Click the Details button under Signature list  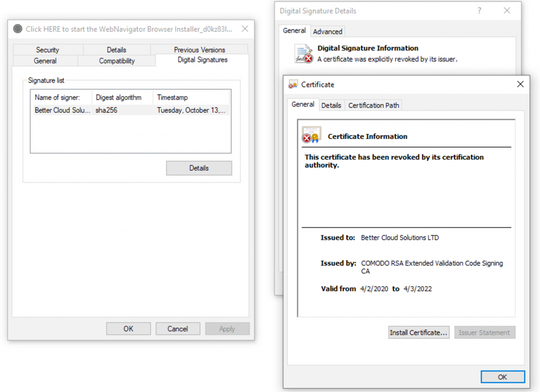click(199, 168)
